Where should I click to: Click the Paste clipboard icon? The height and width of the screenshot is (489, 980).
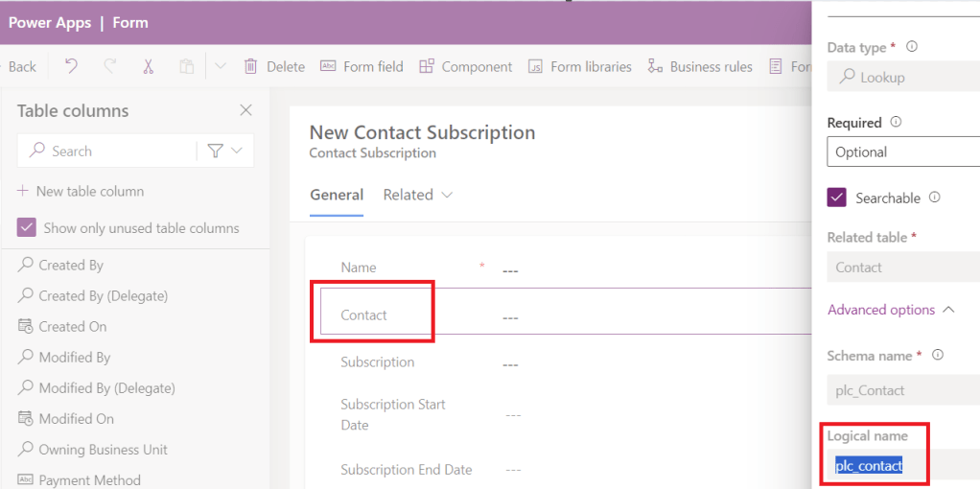click(x=186, y=66)
